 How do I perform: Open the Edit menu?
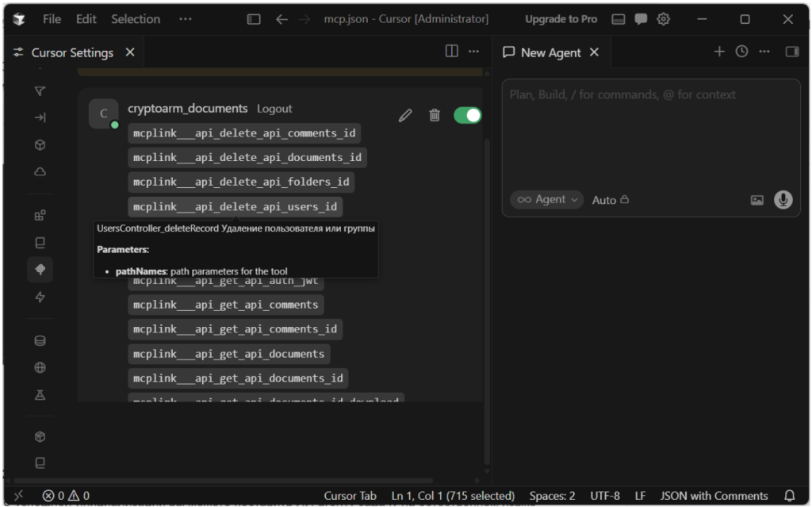tap(86, 19)
